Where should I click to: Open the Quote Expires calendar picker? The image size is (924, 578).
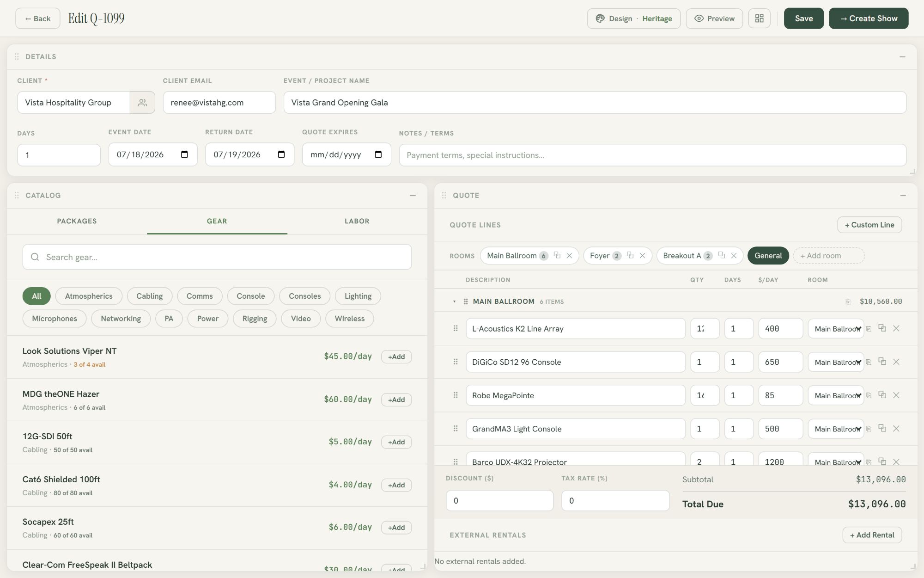(378, 154)
